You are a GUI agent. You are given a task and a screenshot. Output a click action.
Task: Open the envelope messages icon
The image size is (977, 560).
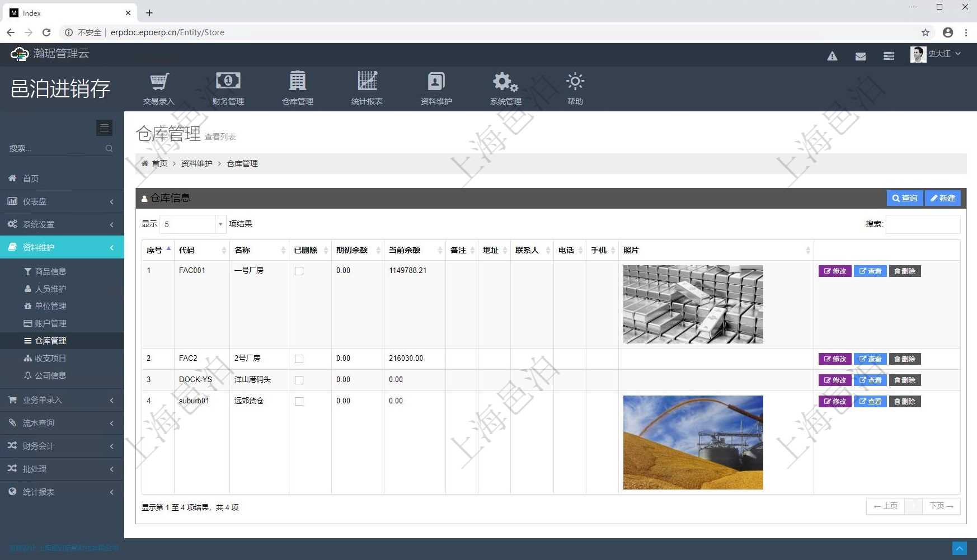click(x=861, y=56)
